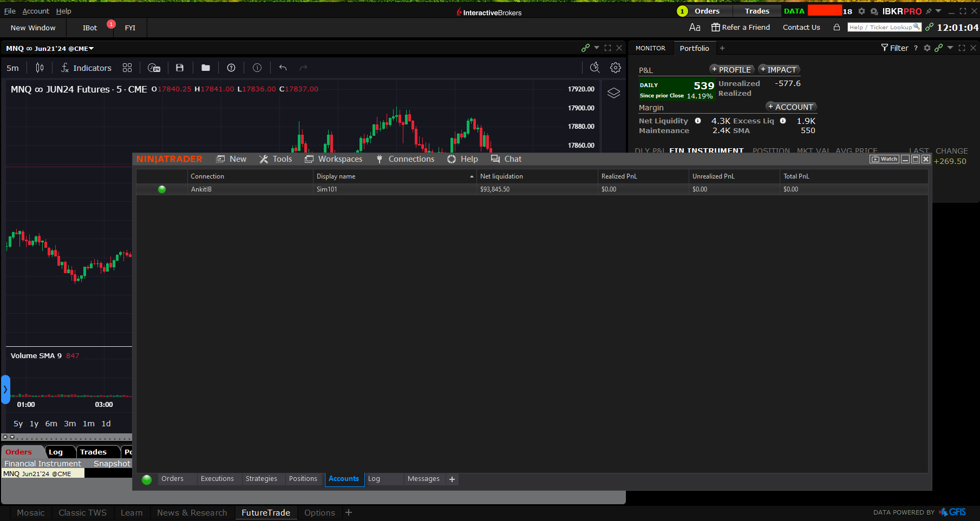
Task: Select the 1d chart range
Action: pyautogui.click(x=106, y=424)
